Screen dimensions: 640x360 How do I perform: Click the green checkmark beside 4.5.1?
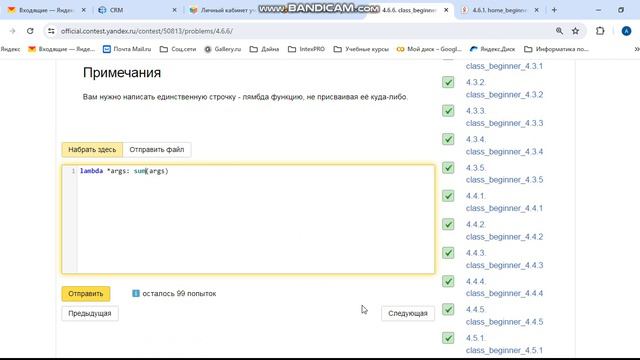point(448,338)
